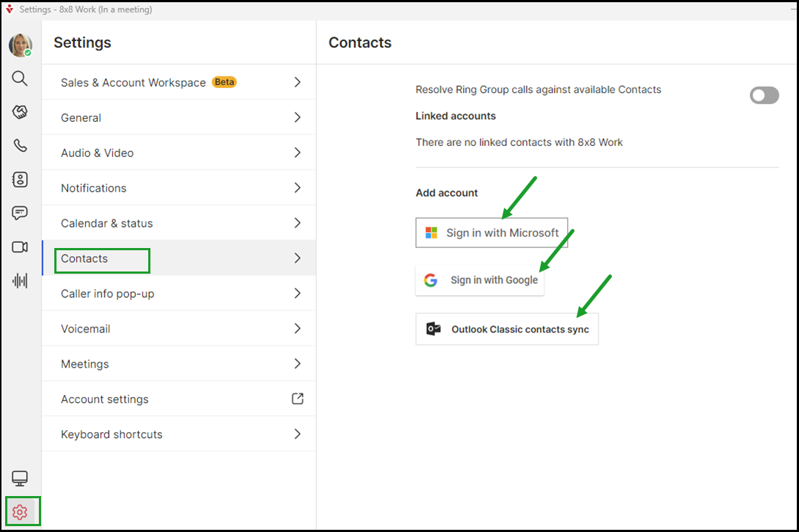Click the desktop monitor icon in sidebar
Viewport: 799px width, 532px height.
[x=20, y=478]
